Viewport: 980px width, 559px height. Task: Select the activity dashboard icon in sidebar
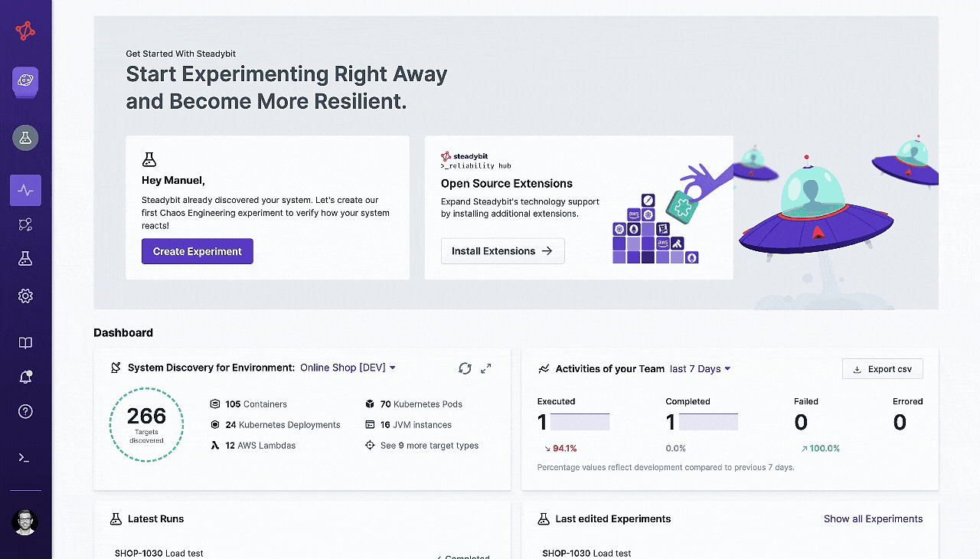[25, 190]
